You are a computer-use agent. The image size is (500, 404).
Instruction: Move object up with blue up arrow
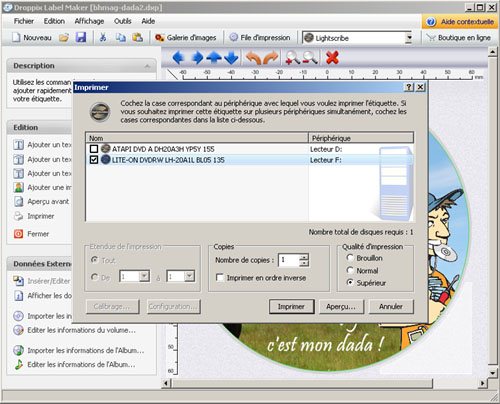point(214,58)
